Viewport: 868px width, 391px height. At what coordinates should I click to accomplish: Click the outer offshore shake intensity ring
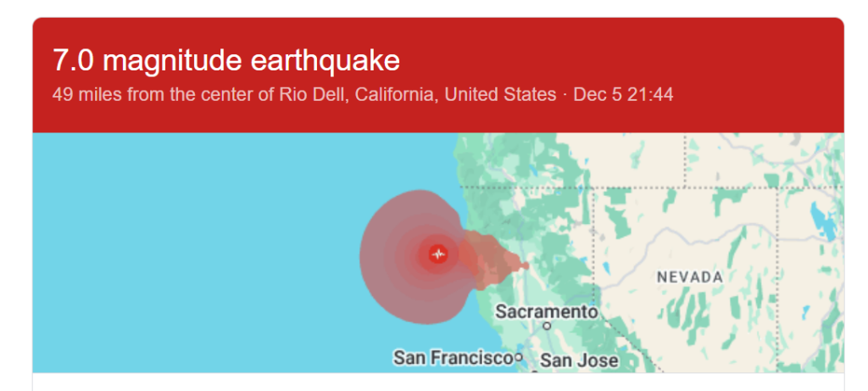381,254
